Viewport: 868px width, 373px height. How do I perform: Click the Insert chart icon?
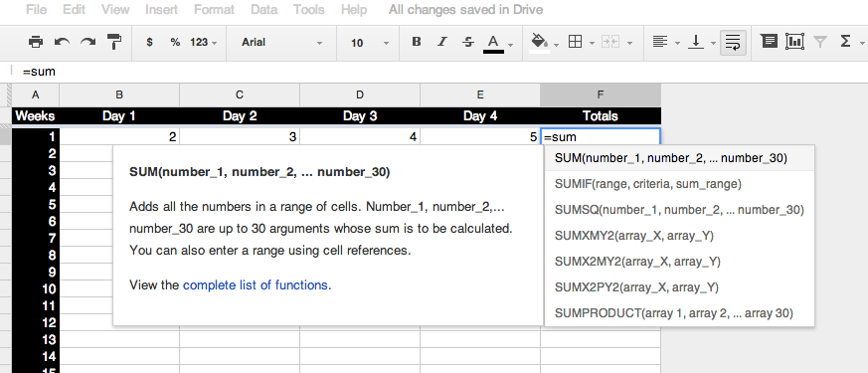pyautogui.click(x=794, y=42)
